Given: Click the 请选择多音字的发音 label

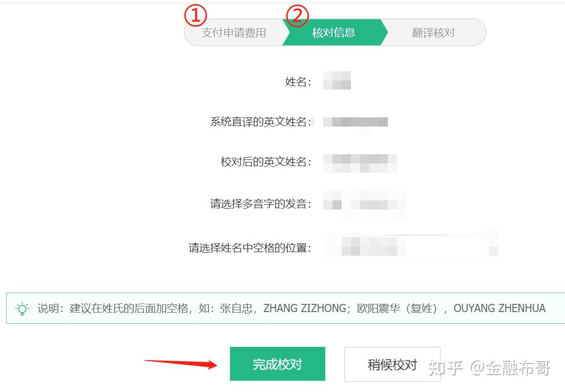Looking at the screenshot, I should [x=260, y=204].
